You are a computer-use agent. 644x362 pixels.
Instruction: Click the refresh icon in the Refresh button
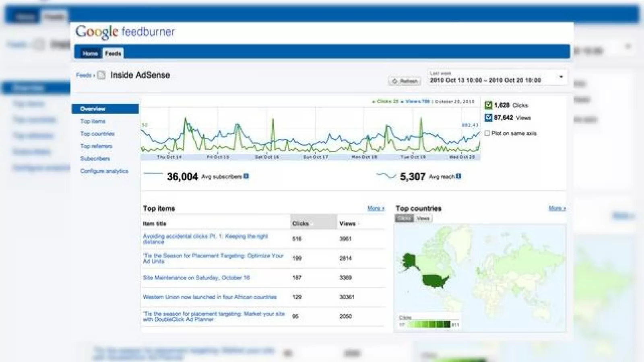(x=394, y=81)
